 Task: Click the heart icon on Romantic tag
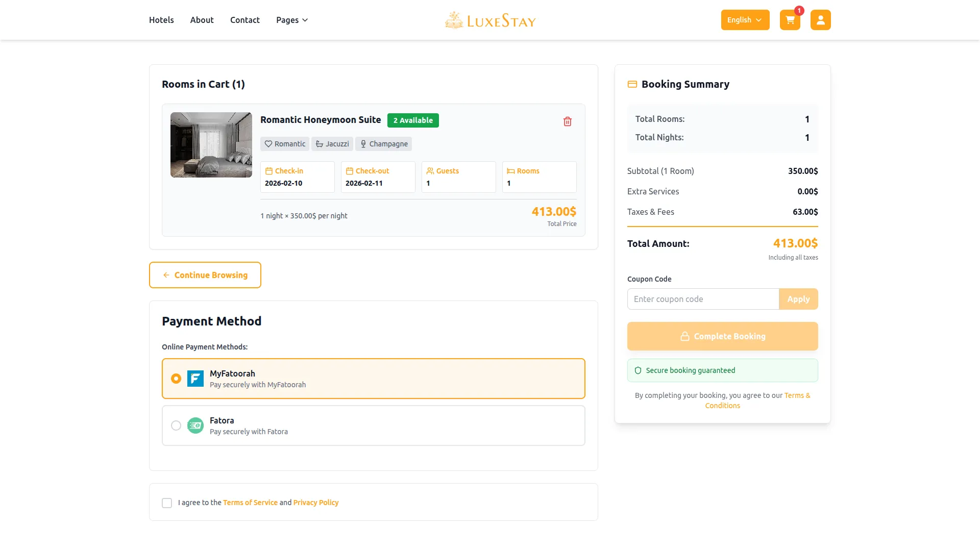(x=268, y=144)
